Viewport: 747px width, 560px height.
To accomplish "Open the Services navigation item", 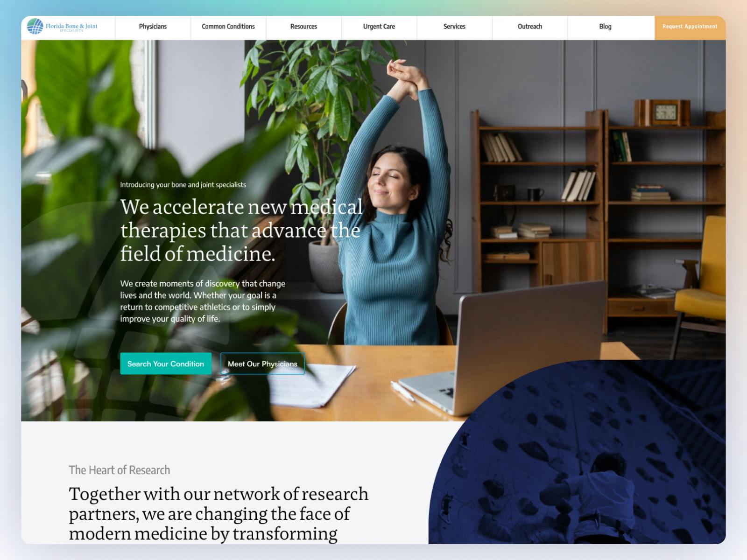I will [454, 27].
